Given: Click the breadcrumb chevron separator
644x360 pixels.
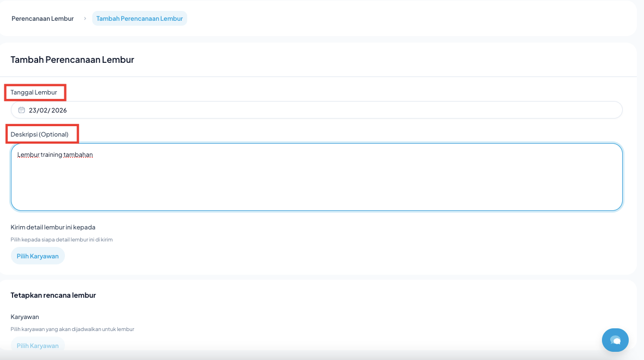Looking at the screenshot, I should (x=85, y=19).
